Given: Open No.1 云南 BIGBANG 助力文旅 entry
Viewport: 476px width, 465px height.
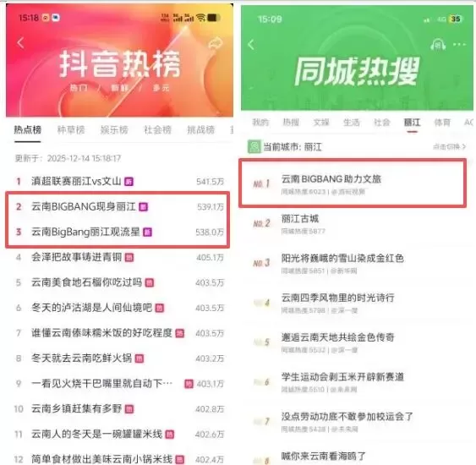Looking at the screenshot, I should [353, 183].
